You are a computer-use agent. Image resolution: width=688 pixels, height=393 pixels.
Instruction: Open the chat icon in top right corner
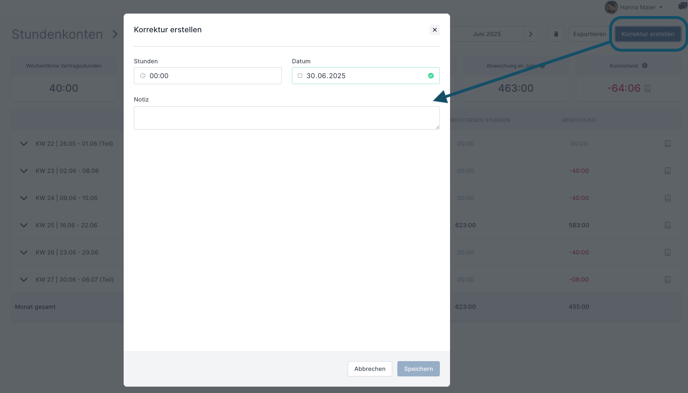[683, 6]
